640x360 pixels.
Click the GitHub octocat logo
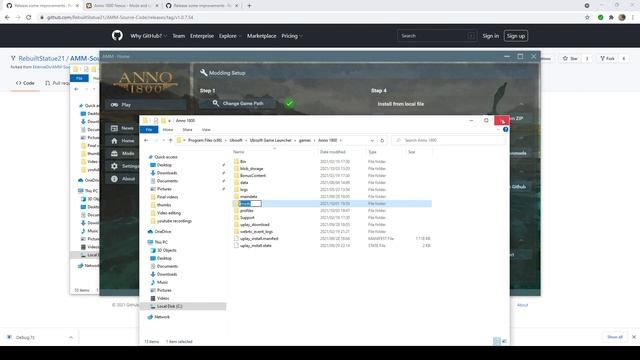[117, 36]
